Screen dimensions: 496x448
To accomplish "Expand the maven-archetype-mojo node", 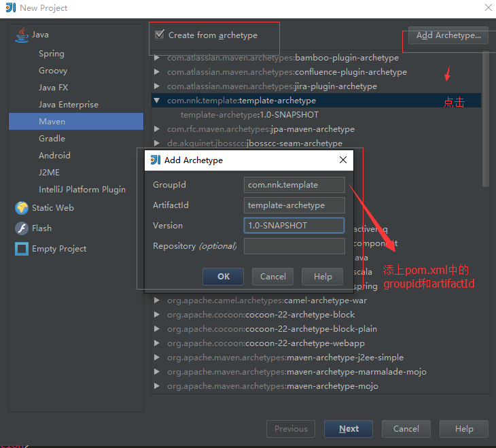I will 156,386.
